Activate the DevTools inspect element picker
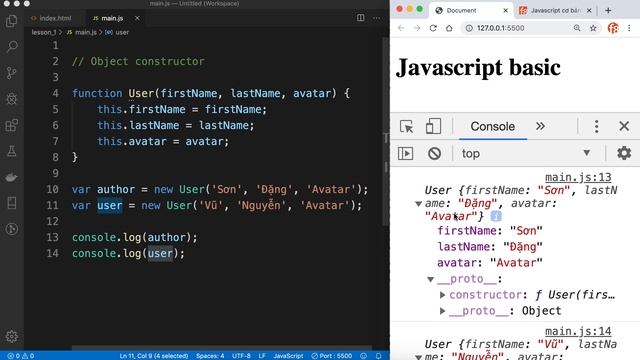This screenshot has width=640, height=360. [406, 126]
